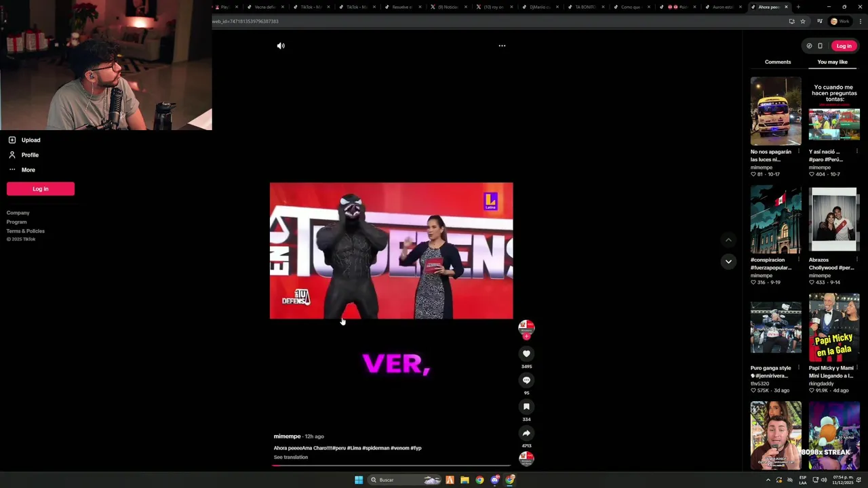Switch to the 'Auron esta' browser tab
This screenshot has height=488, width=868.
tap(723, 7)
